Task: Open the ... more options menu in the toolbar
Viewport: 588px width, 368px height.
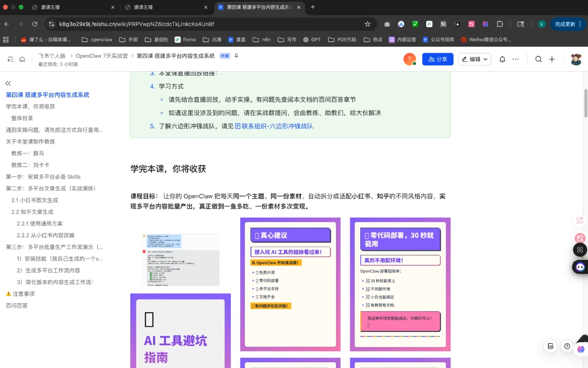Action: [516, 58]
